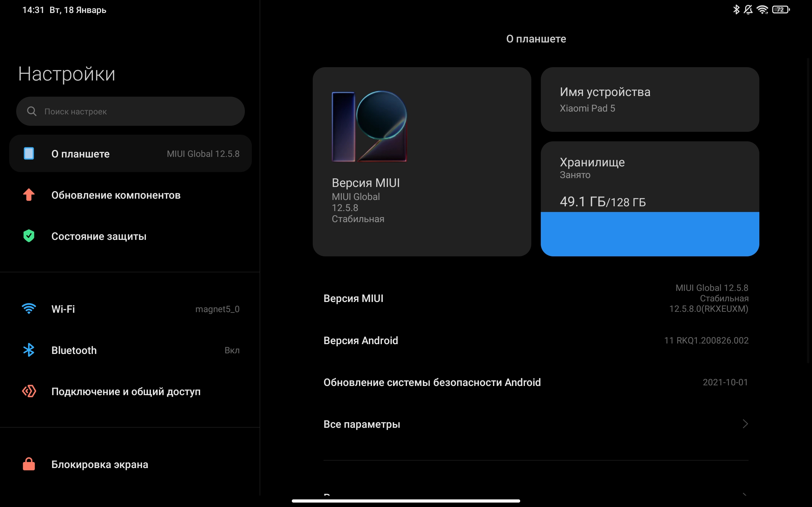Screen dimensions: 812x507
Task: Click the battery indicator in status bar
Action: (x=781, y=10)
